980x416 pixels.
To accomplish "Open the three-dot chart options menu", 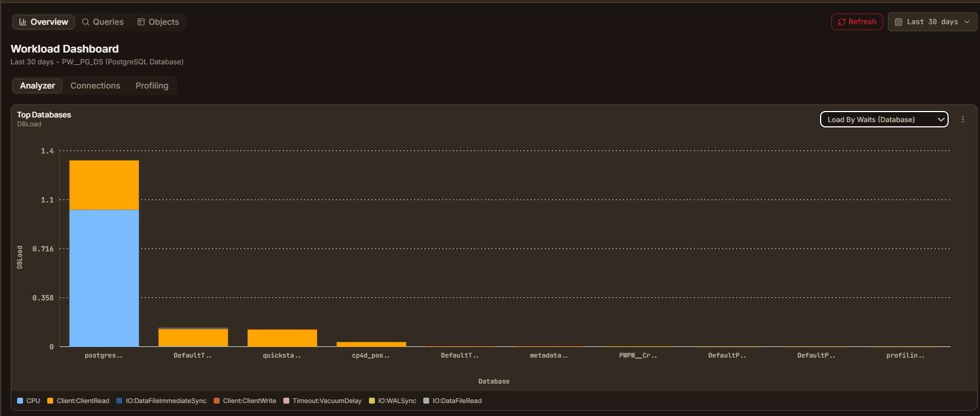I will click(x=963, y=119).
